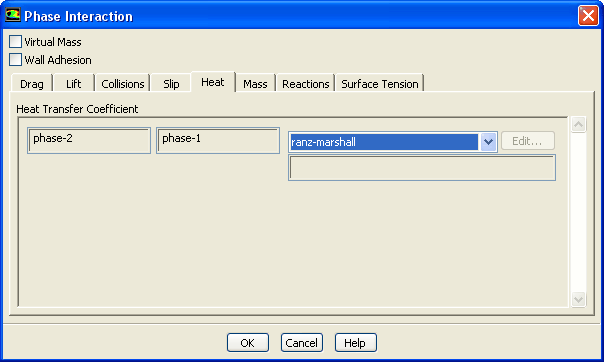Viewport: 604px width, 362px height.
Task: Click the Phase Interaction title bar icon
Action: click(x=13, y=15)
